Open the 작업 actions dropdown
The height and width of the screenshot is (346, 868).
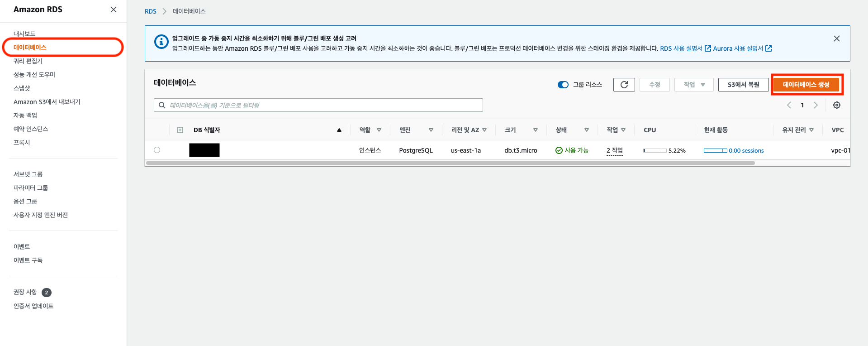click(x=694, y=85)
